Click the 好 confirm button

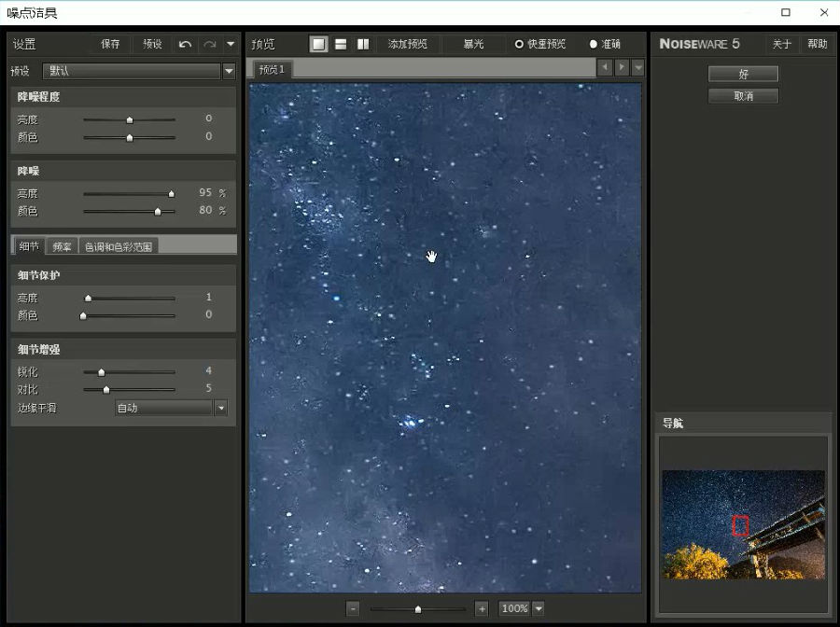(743, 74)
